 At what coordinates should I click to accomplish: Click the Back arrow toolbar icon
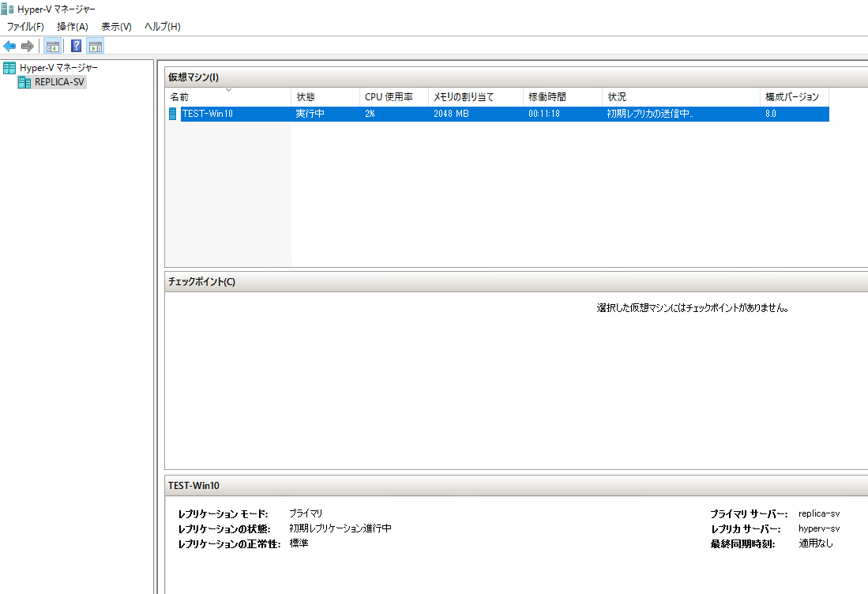9,46
